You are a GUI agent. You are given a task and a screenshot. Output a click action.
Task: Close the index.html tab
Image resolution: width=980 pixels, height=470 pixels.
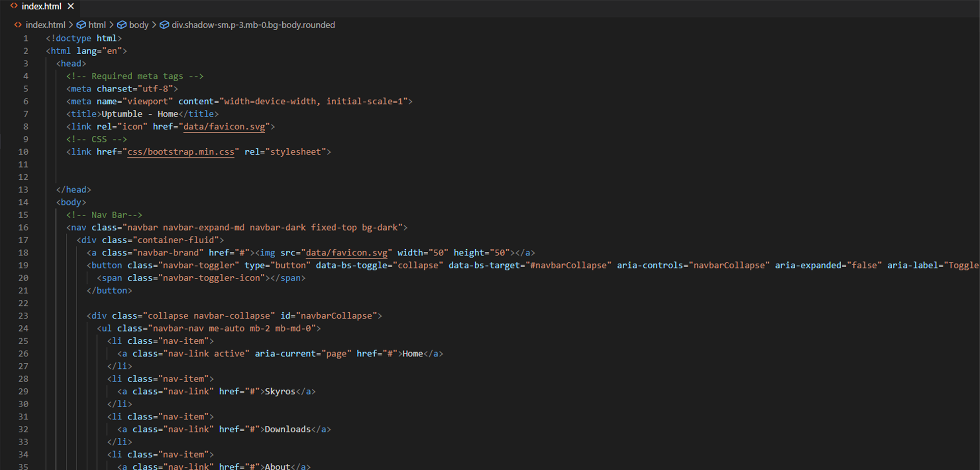point(71,7)
